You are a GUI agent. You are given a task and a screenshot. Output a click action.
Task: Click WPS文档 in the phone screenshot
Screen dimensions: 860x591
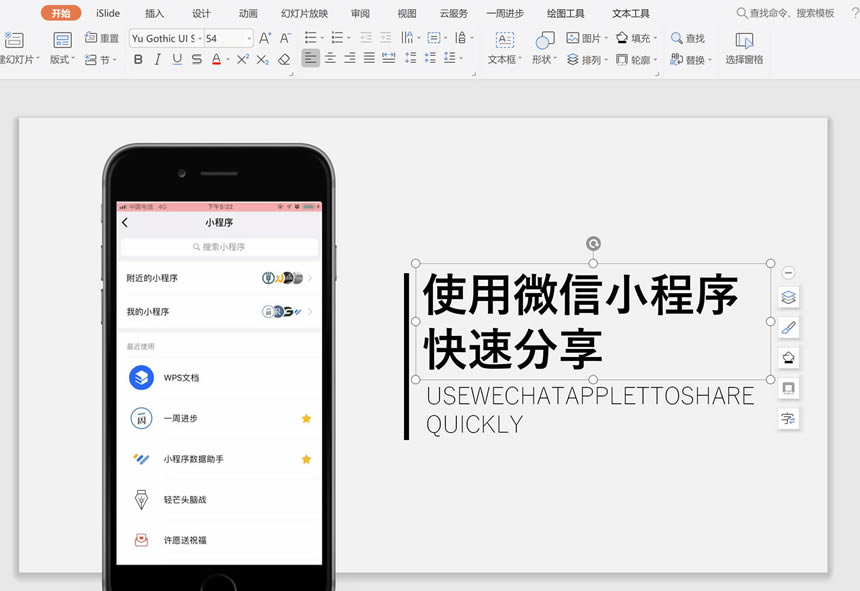(182, 378)
